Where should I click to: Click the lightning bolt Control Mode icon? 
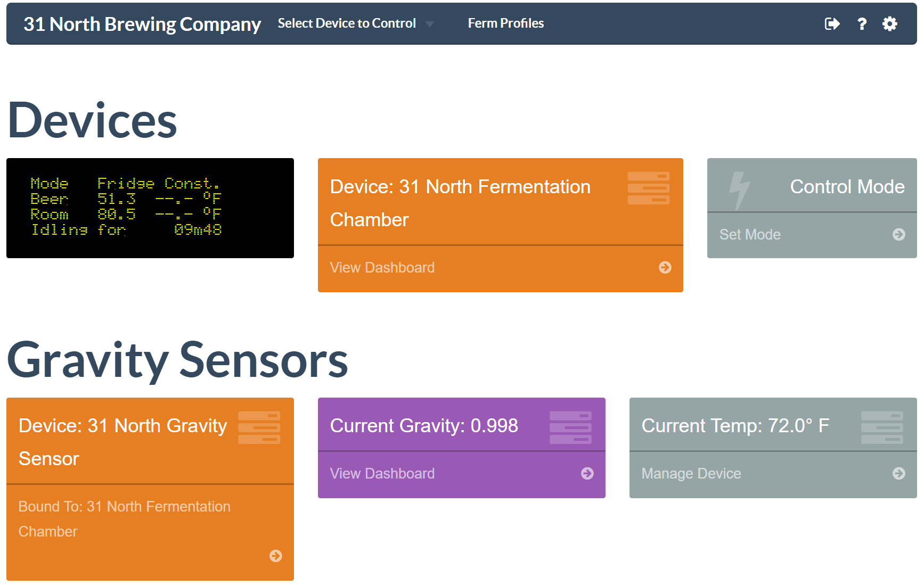point(739,189)
